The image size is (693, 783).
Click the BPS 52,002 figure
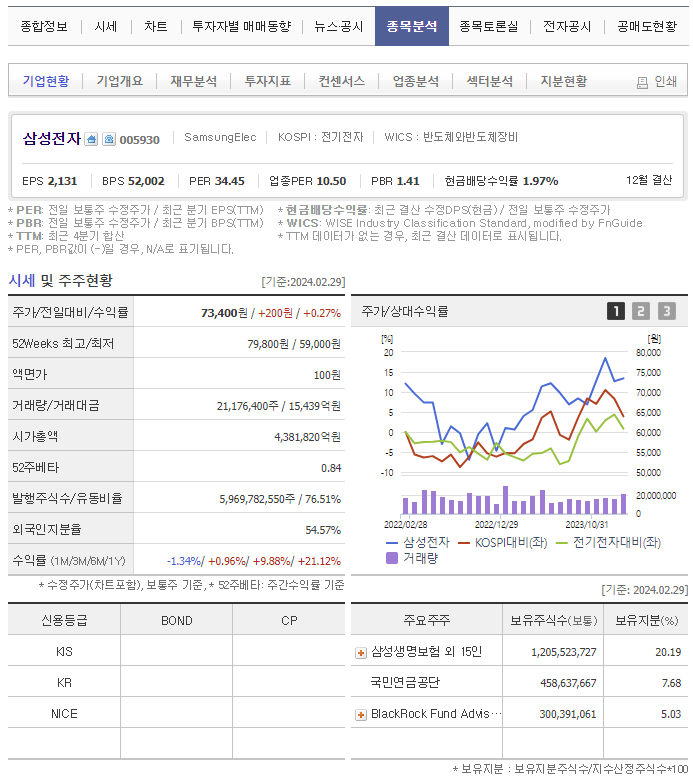(133, 181)
